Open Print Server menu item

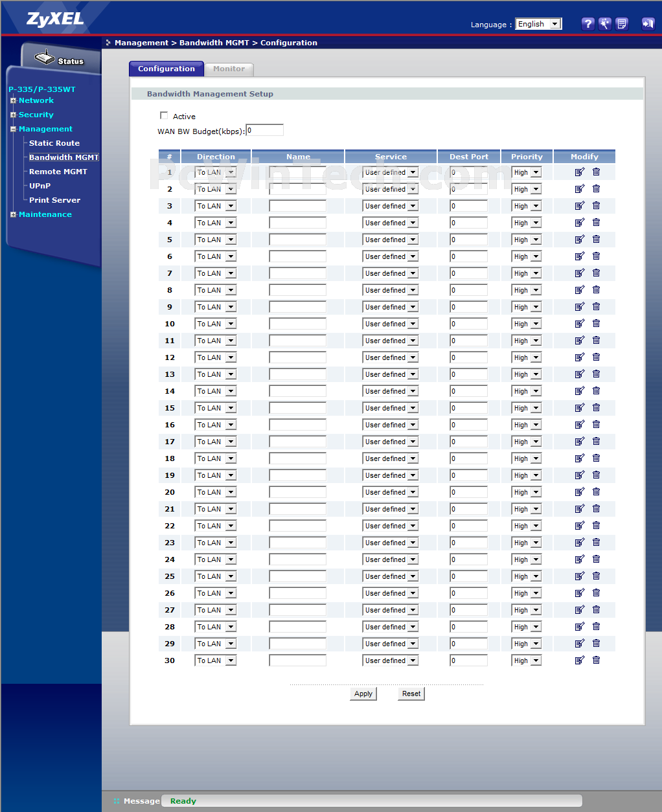click(x=55, y=200)
